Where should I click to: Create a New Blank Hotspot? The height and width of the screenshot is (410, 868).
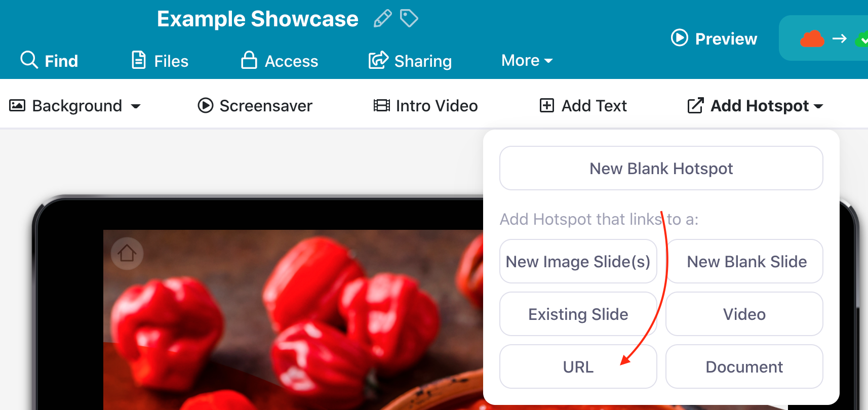coord(661,169)
